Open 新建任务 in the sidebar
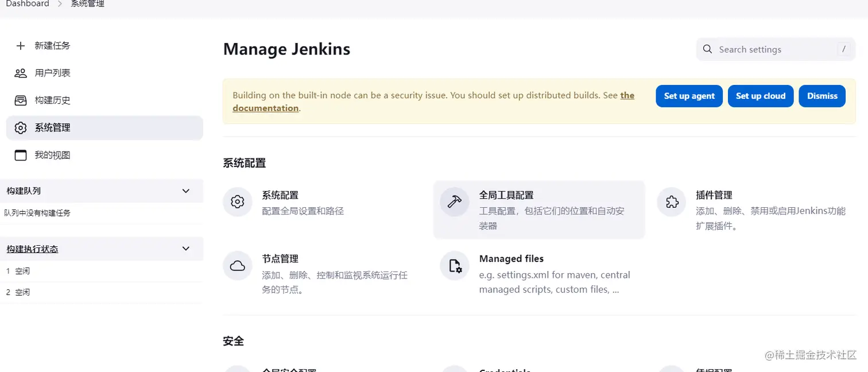The image size is (868, 372). [x=104, y=46]
